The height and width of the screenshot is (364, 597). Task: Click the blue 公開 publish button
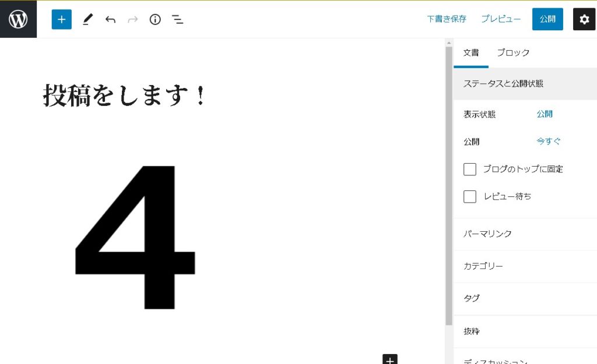pyautogui.click(x=547, y=19)
